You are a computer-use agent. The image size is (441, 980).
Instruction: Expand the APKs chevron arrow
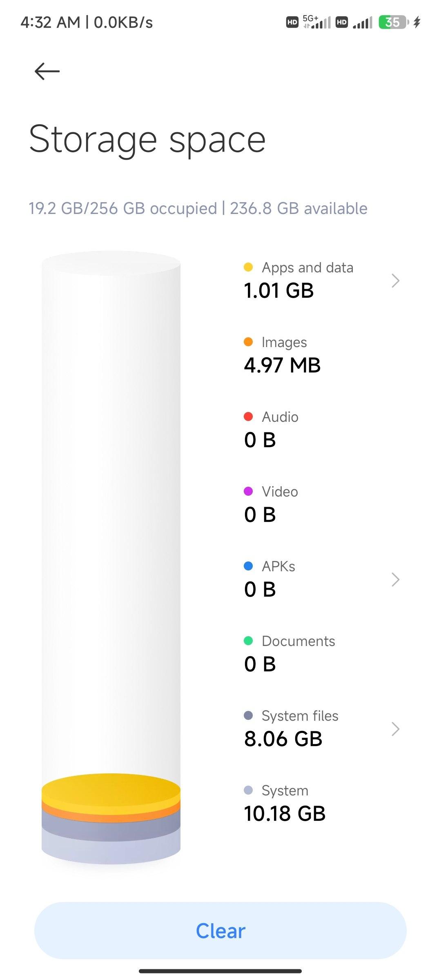click(x=395, y=579)
